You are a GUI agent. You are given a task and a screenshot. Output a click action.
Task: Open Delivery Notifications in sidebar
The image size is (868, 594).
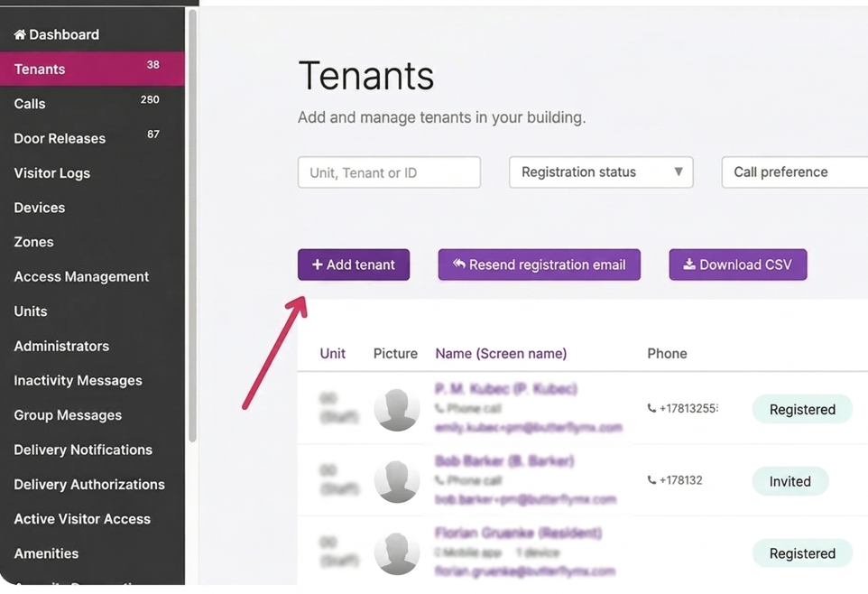click(83, 450)
